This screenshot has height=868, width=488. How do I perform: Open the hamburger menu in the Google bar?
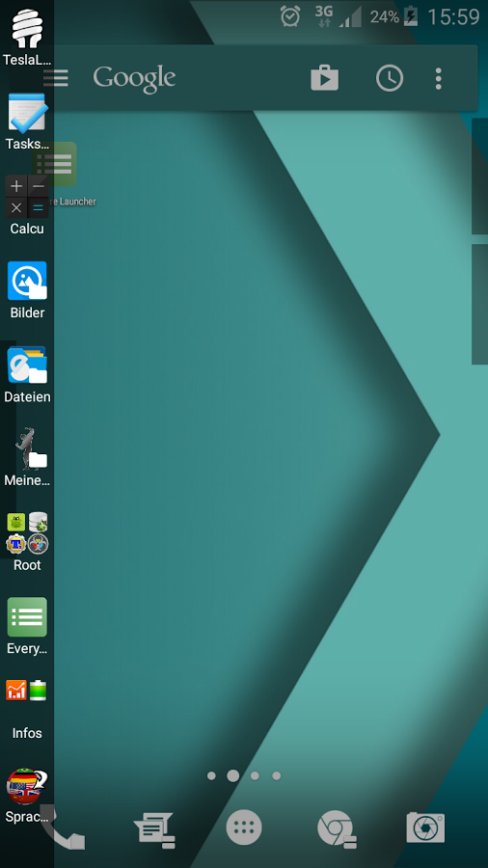click(x=56, y=78)
